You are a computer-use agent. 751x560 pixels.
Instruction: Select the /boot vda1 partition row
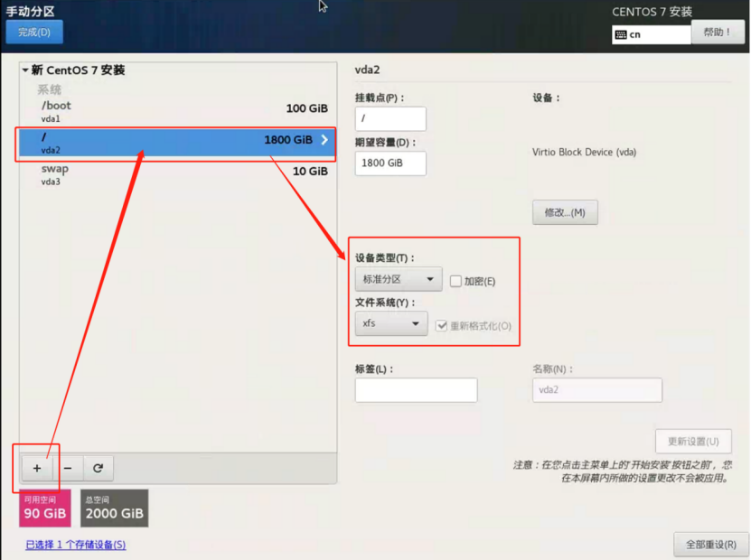click(x=177, y=110)
